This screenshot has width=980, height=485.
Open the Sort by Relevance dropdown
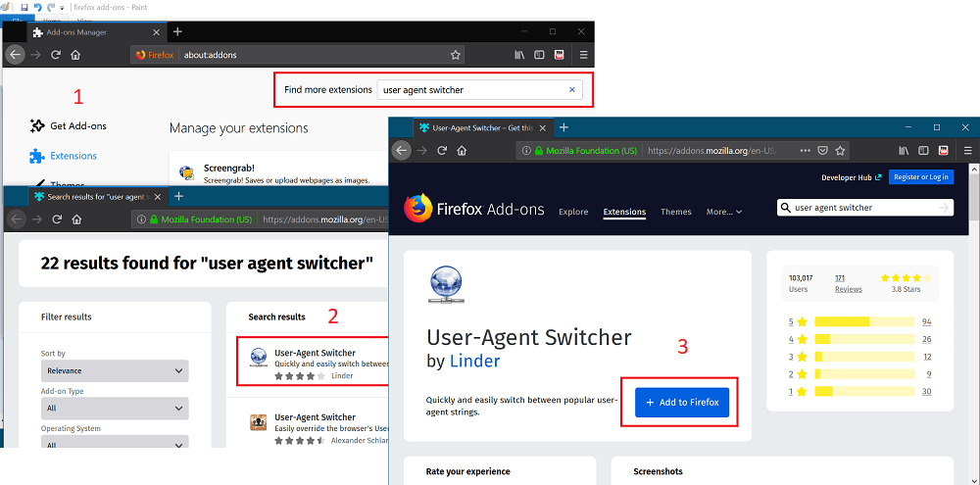[x=115, y=370]
